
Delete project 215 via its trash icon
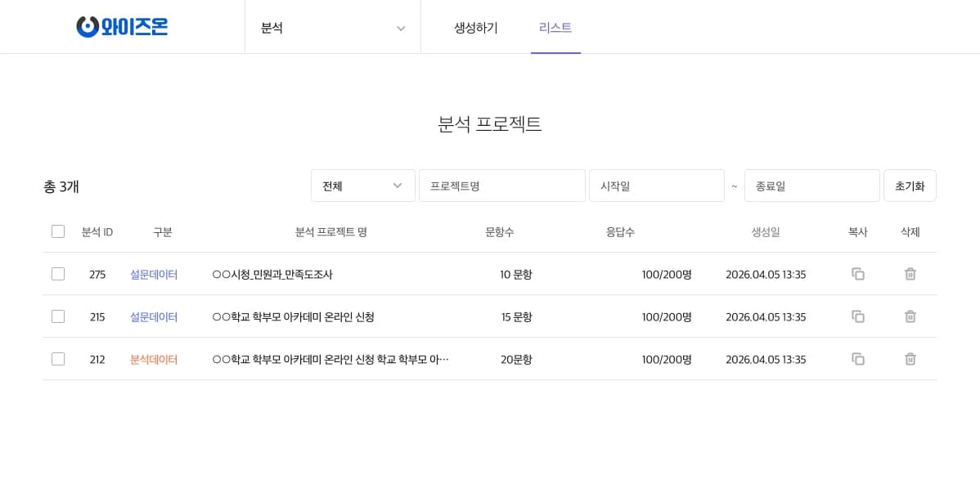(x=910, y=316)
